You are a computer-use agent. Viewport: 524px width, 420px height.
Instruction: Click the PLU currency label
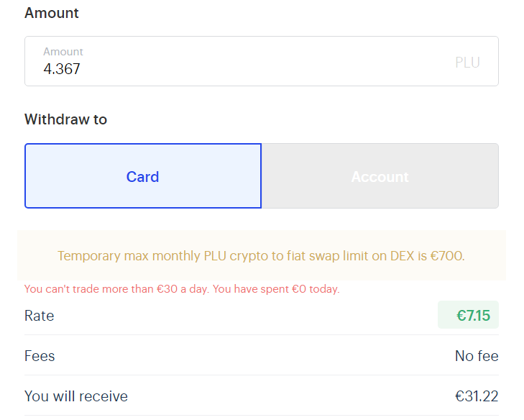[467, 63]
